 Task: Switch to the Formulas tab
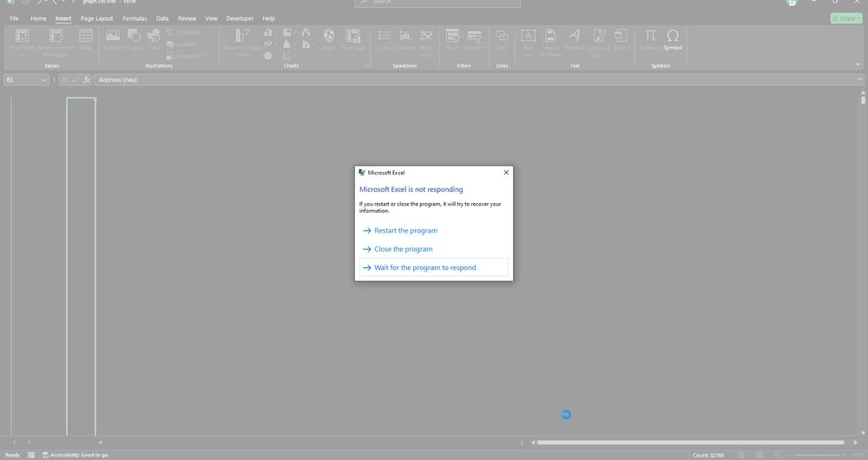point(135,18)
